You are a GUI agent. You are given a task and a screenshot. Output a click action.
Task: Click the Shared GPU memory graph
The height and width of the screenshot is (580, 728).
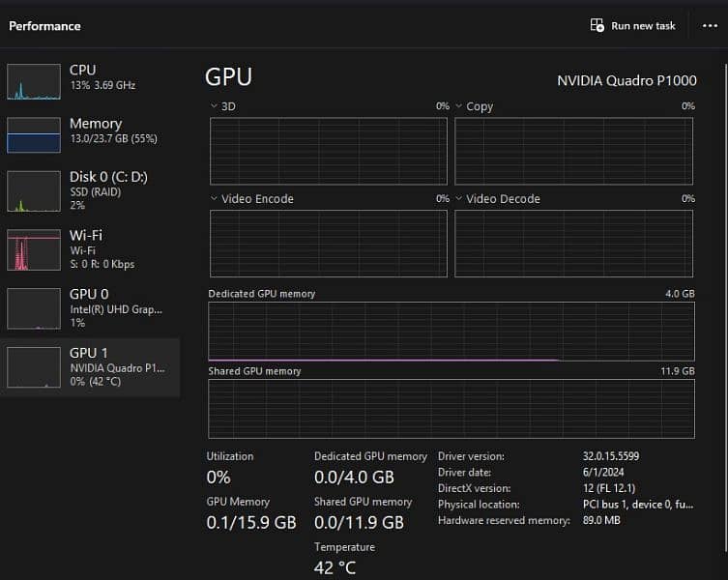[x=451, y=408]
